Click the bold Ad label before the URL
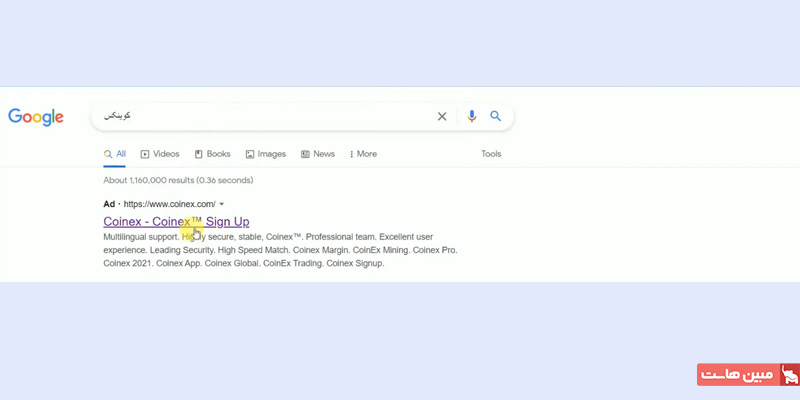 point(109,204)
